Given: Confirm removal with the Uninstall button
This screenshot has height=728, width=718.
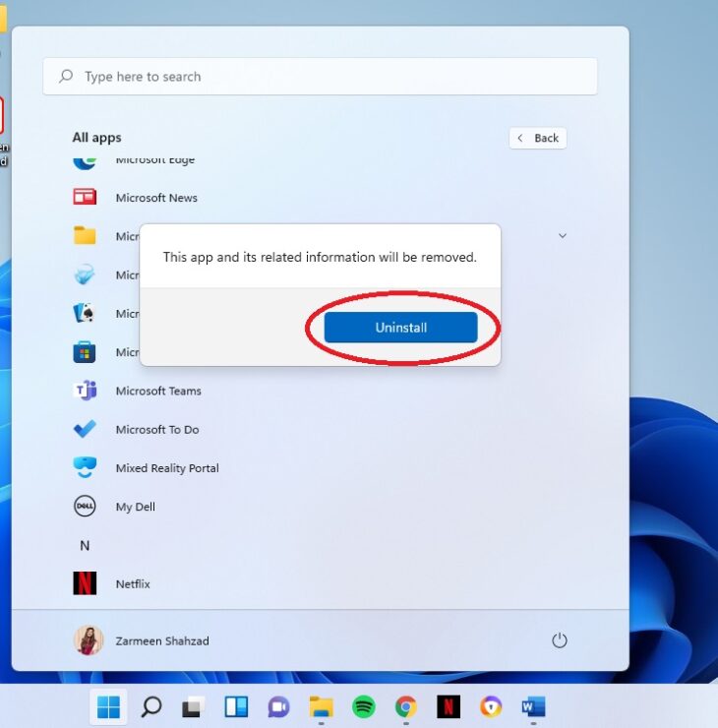Looking at the screenshot, I should tap(400, 328).
